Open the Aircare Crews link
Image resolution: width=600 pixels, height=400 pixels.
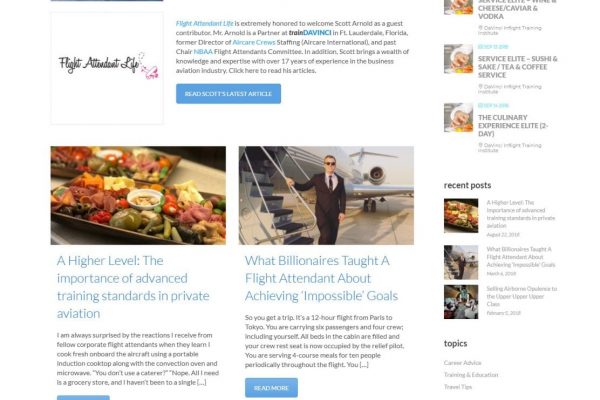point(254,42)
